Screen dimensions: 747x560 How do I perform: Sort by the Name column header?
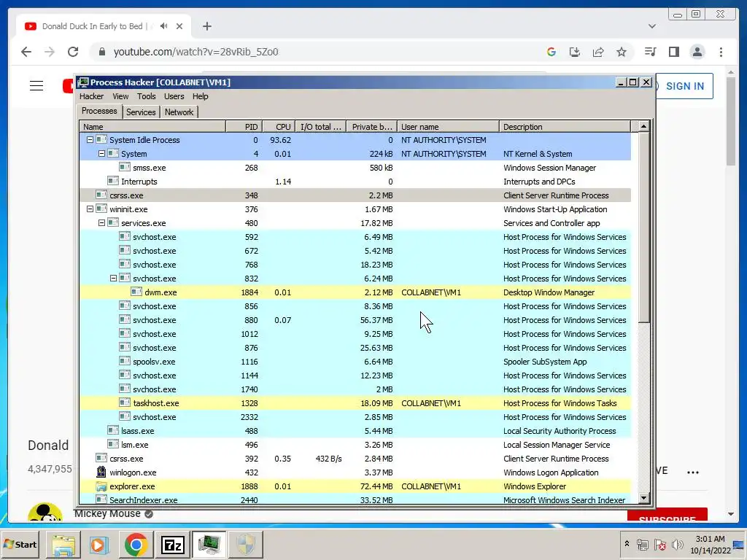pos(152,127)
